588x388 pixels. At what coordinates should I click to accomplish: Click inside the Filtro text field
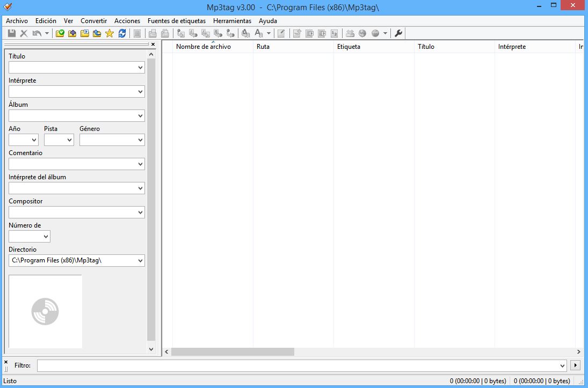298,365
